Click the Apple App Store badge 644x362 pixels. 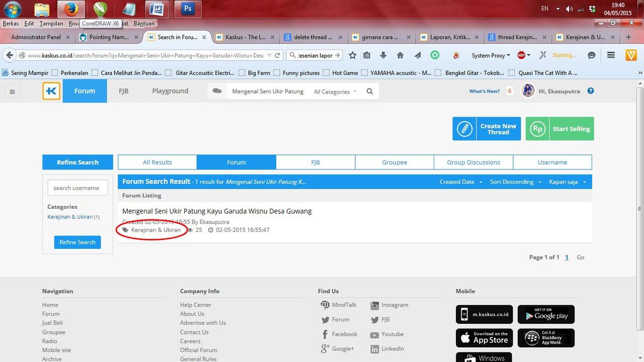point(484,338)
